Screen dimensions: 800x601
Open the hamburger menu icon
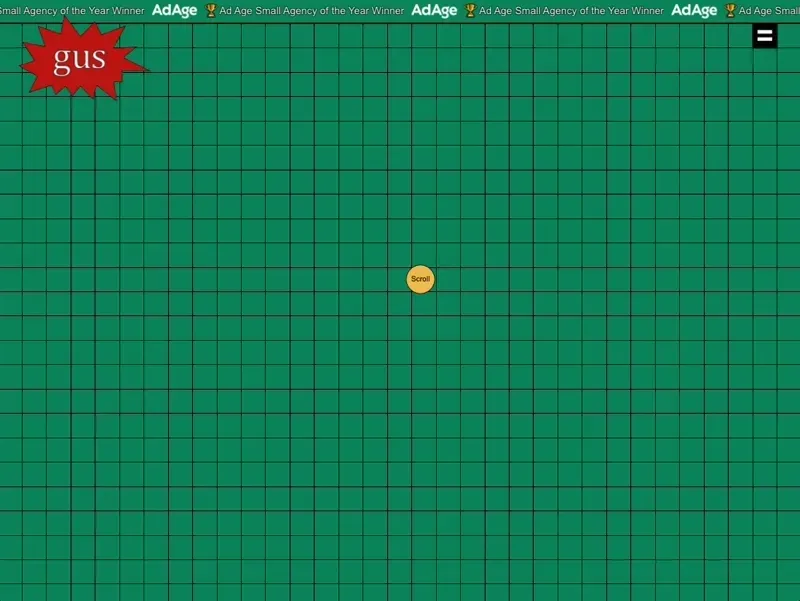[764, 36]
